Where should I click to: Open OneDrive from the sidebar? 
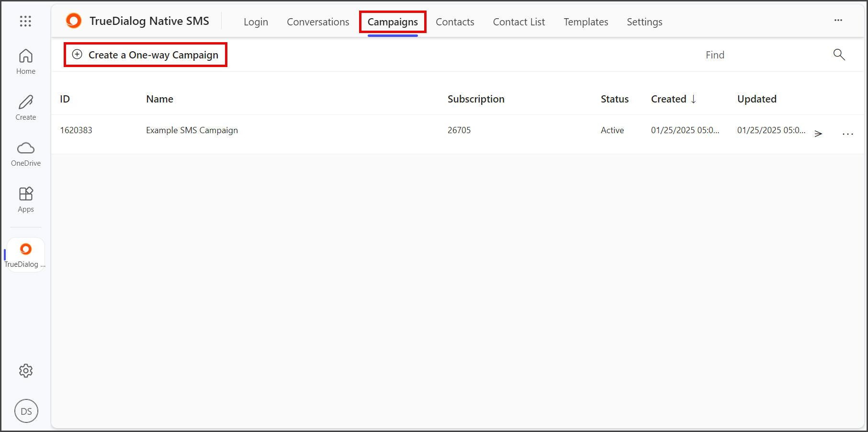click(26, 154)
